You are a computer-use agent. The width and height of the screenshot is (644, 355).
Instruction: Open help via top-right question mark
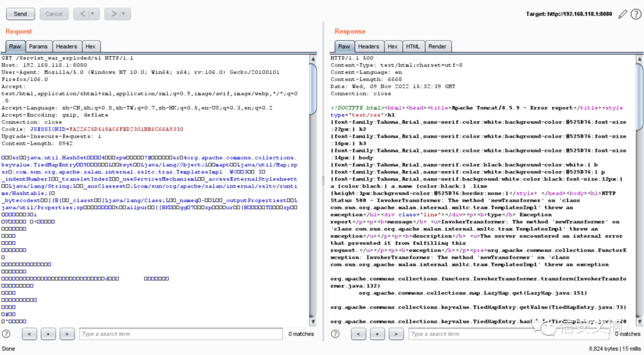(636, 14)
